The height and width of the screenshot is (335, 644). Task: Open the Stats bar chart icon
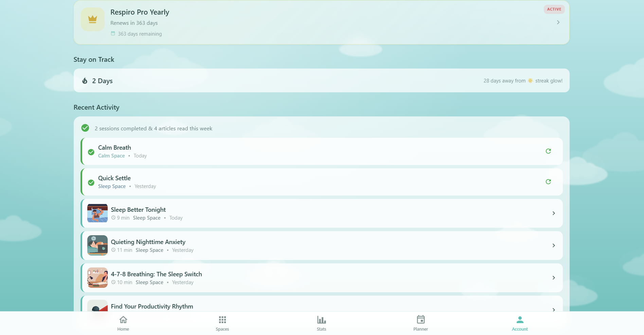click(321, 319)
